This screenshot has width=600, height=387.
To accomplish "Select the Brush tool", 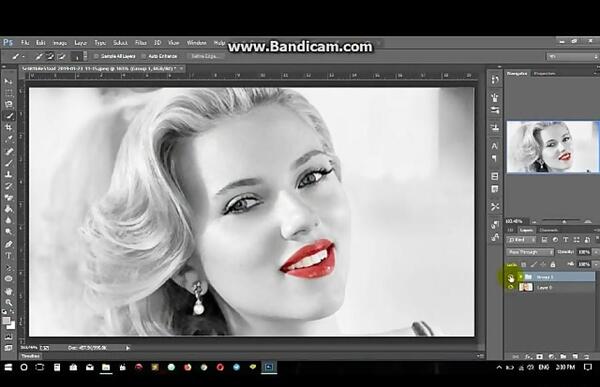I will (8, 163).
